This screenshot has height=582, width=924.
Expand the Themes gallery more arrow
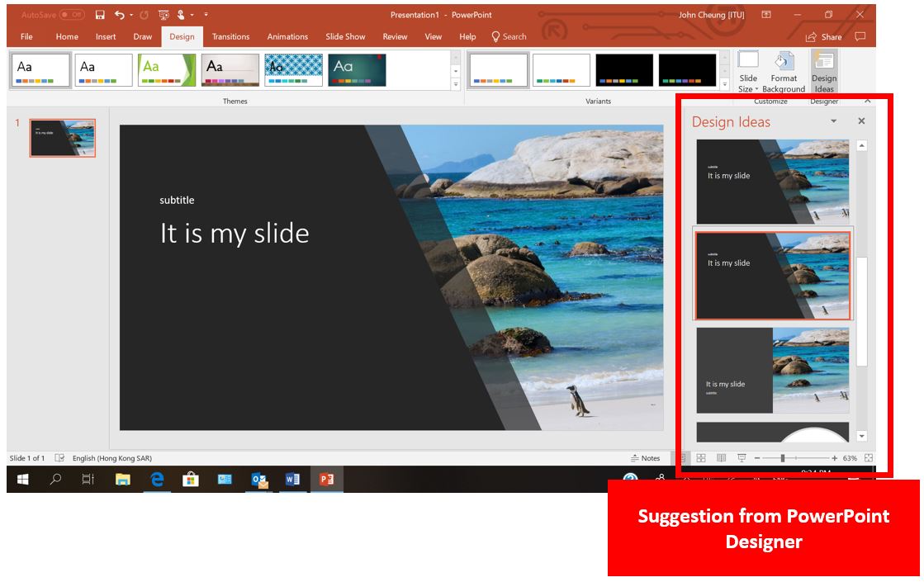point(455,85)
